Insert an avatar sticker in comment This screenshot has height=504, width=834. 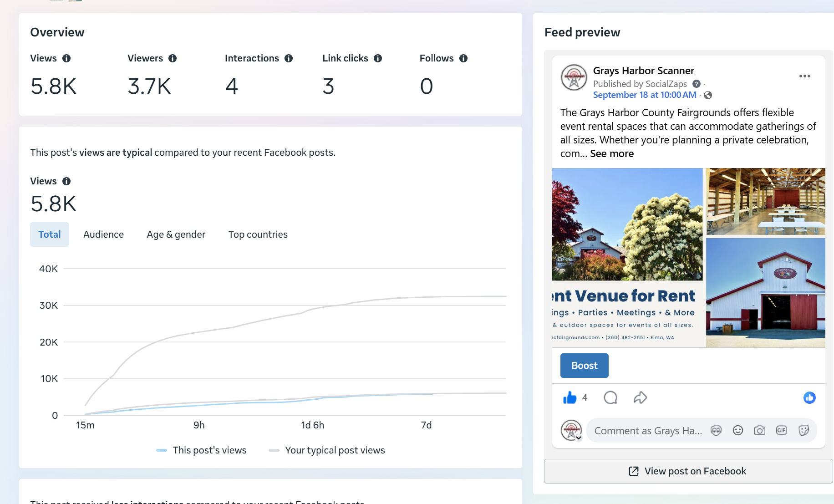[x=716, y=430]
